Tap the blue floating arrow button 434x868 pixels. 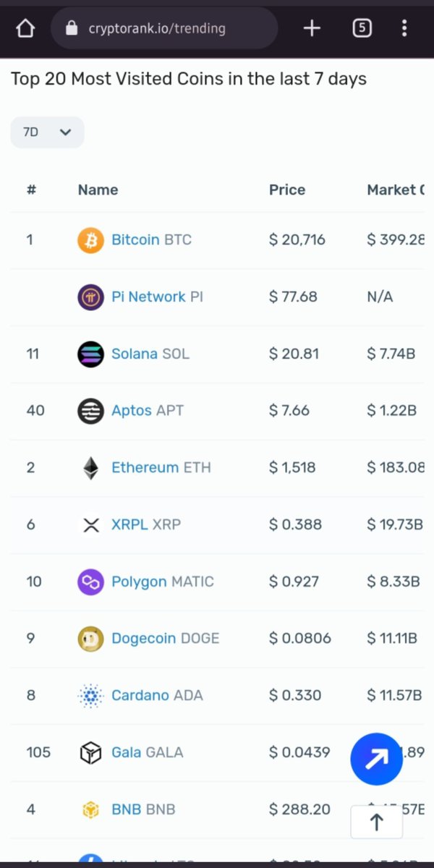point(376,759)
